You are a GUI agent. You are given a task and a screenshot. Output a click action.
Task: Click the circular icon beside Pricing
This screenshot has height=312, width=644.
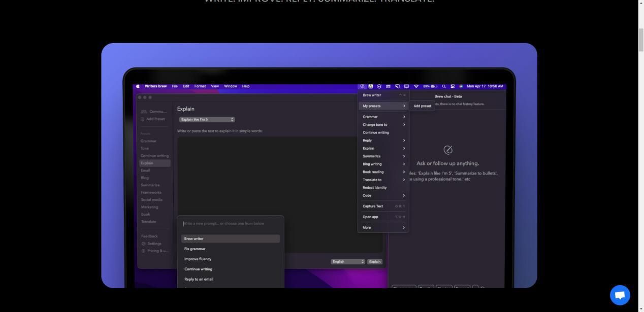(x=143, y=251)
